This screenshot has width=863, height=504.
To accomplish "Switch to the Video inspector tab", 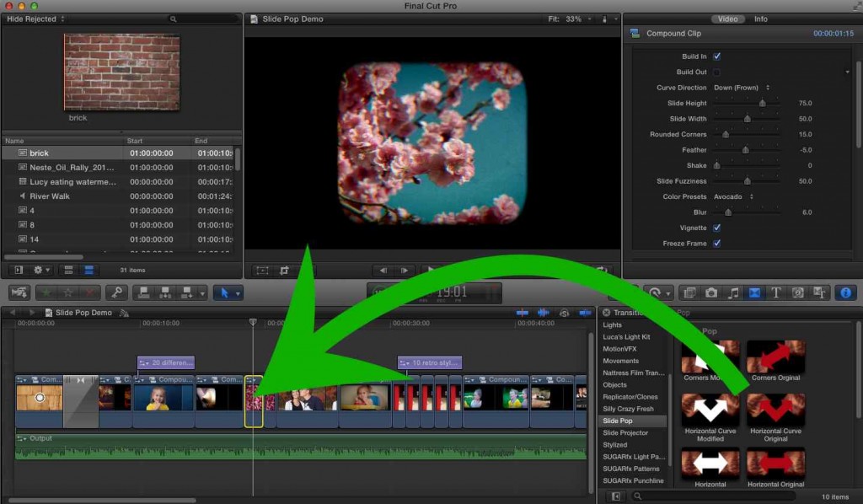I will [x=727, y=19].
